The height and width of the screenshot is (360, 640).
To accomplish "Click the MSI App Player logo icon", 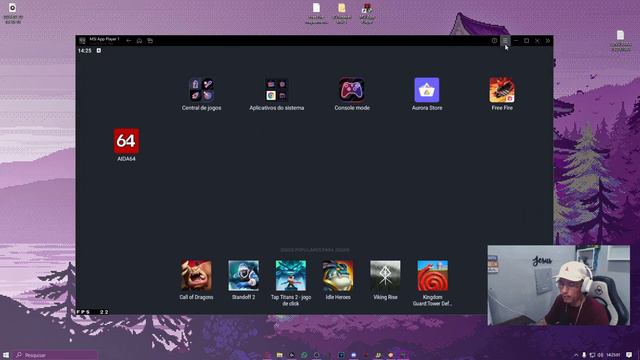I will (82, 40).
